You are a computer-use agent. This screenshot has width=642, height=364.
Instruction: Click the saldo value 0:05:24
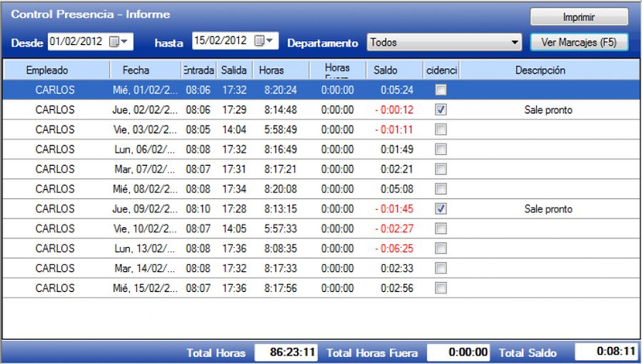click(396, 90)
